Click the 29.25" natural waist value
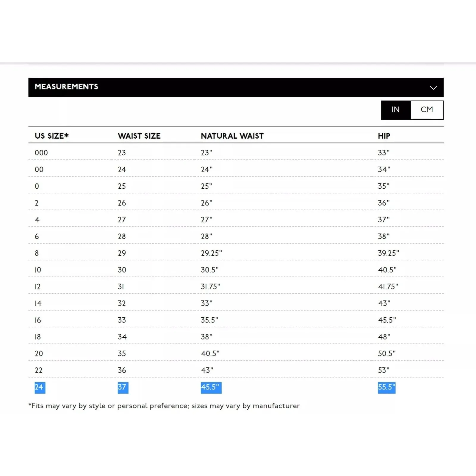This screenshot has height=476, width=476. [211, 253]
